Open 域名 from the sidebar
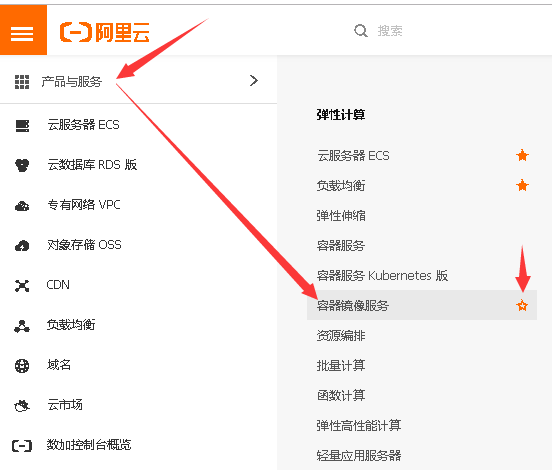 point(59,364)
